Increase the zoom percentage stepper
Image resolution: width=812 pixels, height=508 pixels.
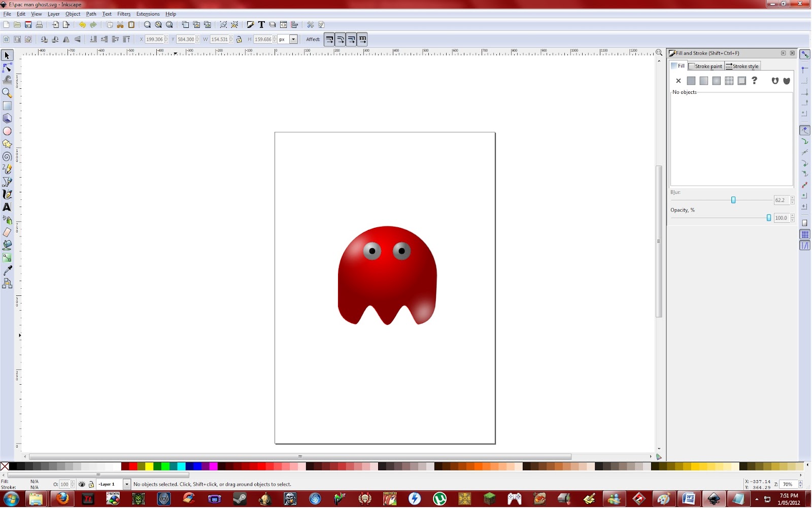[x=801, y=482]
